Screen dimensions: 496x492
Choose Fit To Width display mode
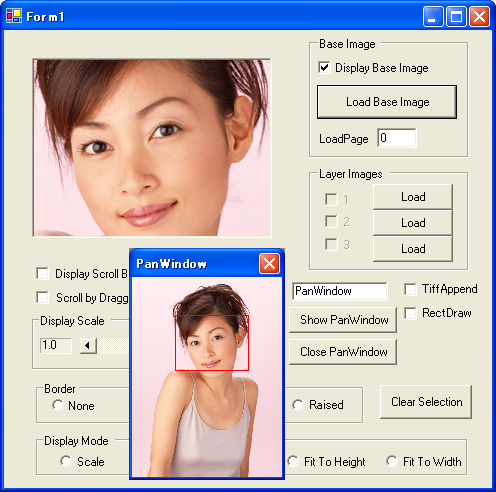point(392,461)
